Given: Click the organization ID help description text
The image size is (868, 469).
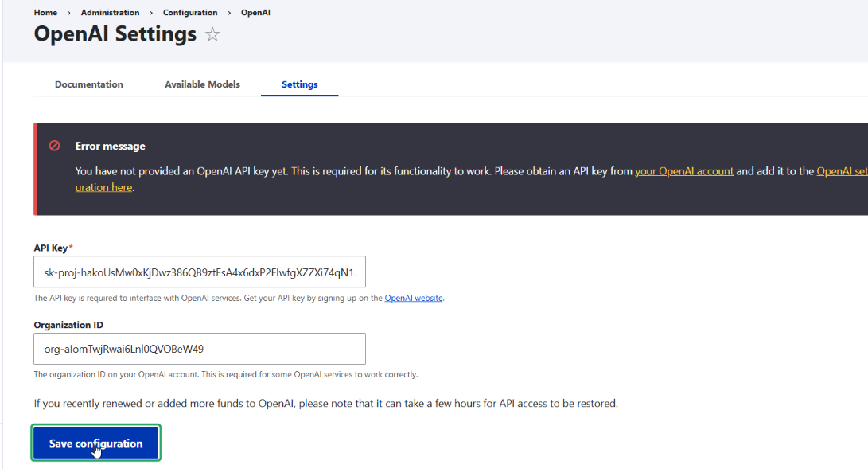Looking at the screenshot, I should click(226, 374).
